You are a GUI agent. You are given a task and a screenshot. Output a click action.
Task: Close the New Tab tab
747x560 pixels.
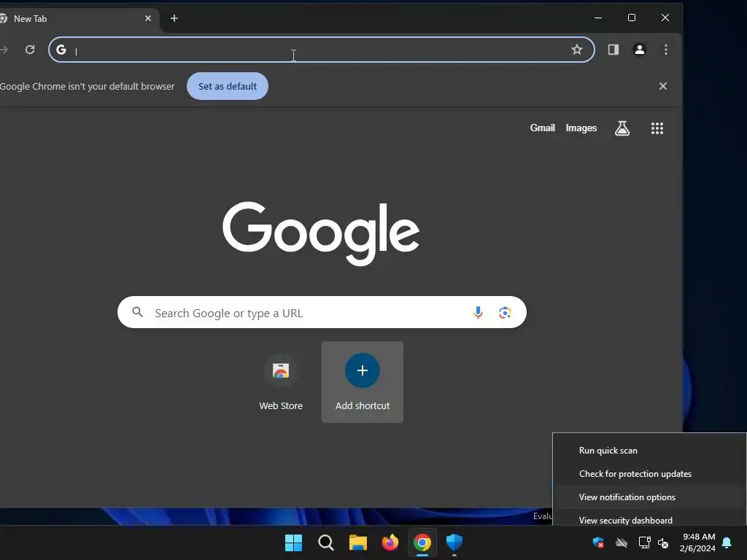pos(148,18)
